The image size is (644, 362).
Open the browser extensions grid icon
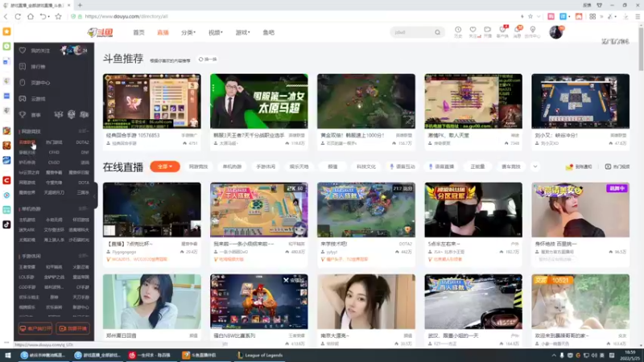pyautogui.click(x=592, y=16)
